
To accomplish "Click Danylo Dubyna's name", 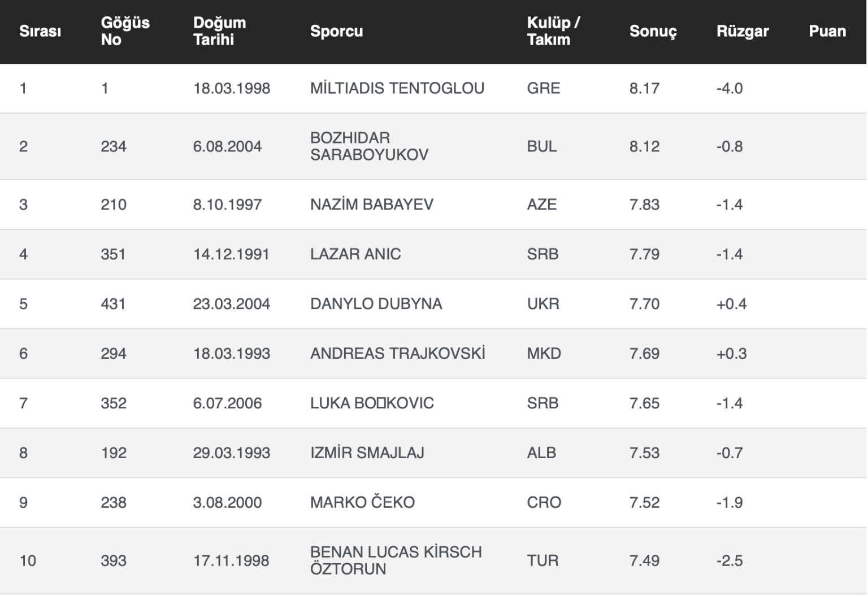I will [376, 304].
